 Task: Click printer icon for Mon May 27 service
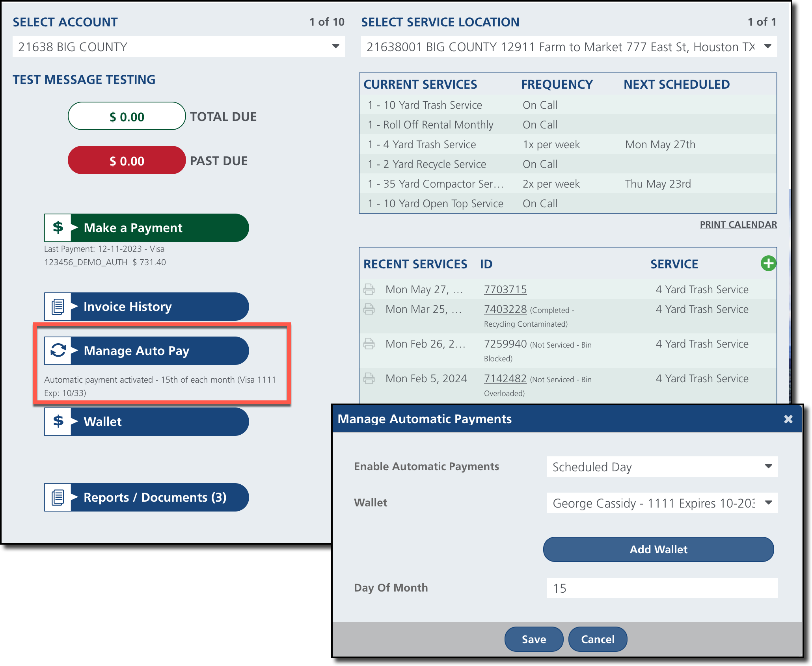pos(369,289)
